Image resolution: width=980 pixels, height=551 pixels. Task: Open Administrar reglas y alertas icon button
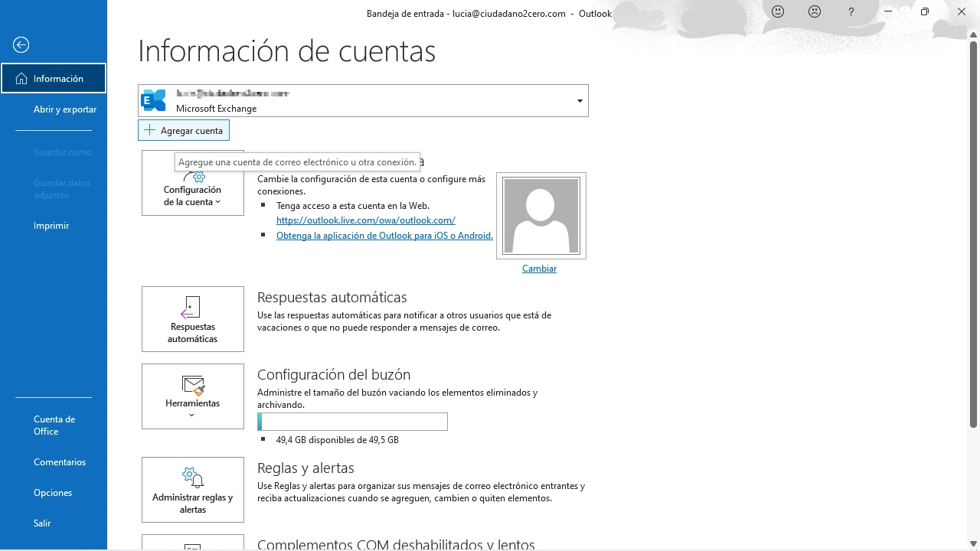[x=193, y=490]
